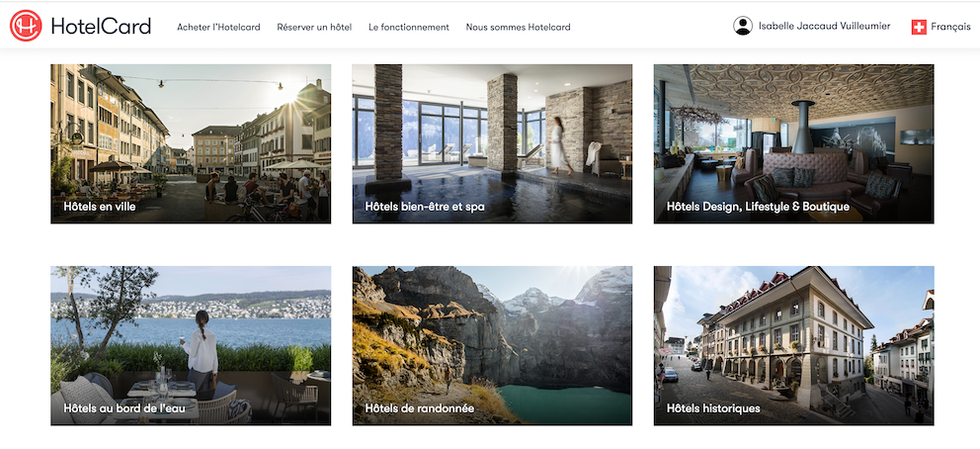Click the Hôtels de randonnée caption
The width and height of the screenshot is (980, 449).
point(420,408)
